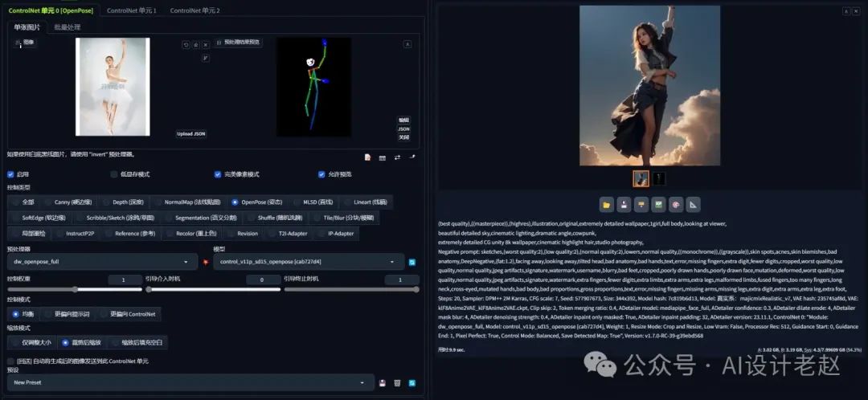Delete the preset with trash icon
This screenshot has height=400, width=868.
[x=397, y=383]
